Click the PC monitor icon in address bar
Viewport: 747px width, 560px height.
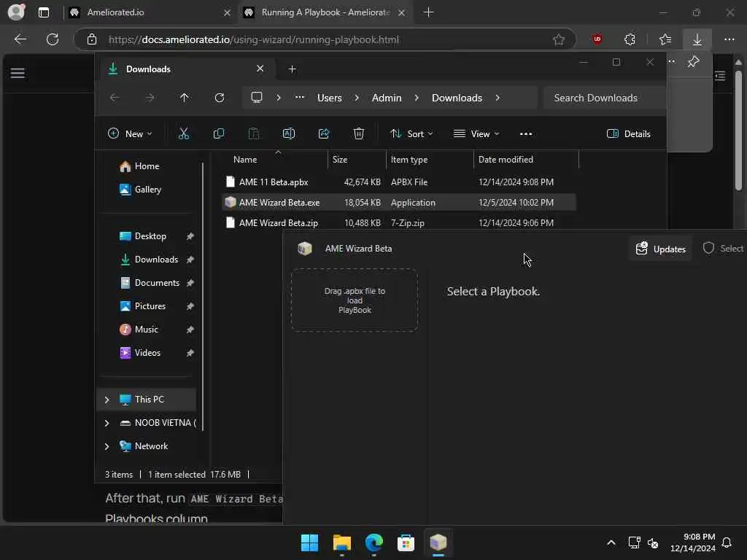click(x=257, y=98)
